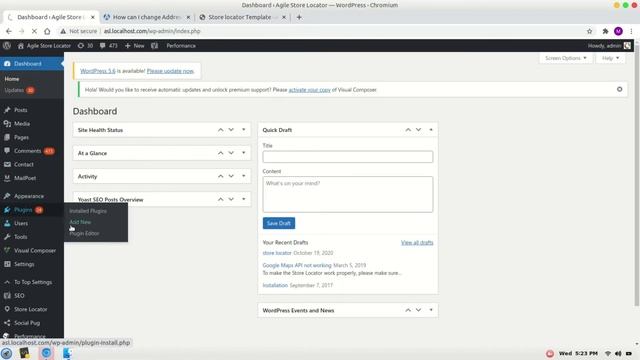The width and height of the screenshot is (640, 360).
Task: Open MailPoet in sidebar
Action: click(x=24, y=178)
